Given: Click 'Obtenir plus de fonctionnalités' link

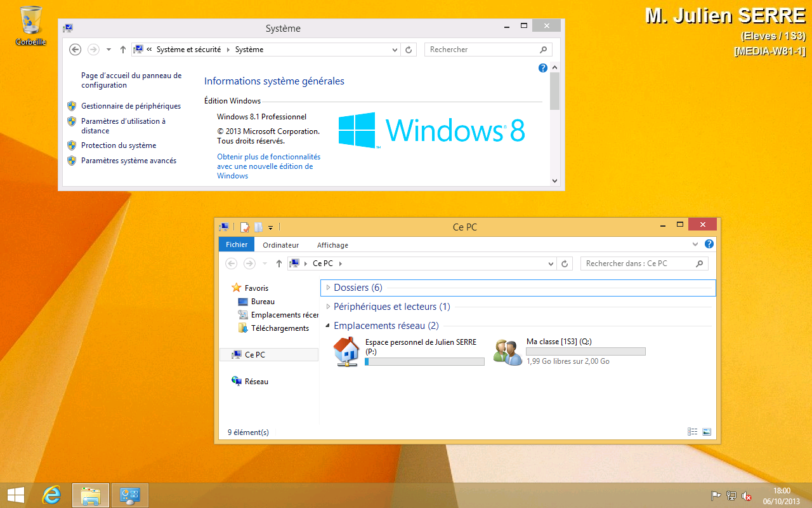Looking at the screenshot, I should pos(268,166).
